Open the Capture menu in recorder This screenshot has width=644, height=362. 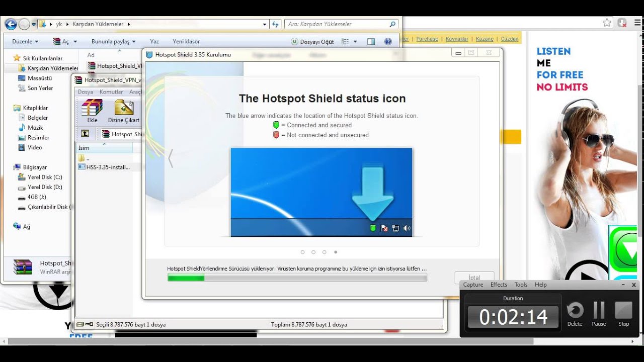click(473, 285)
